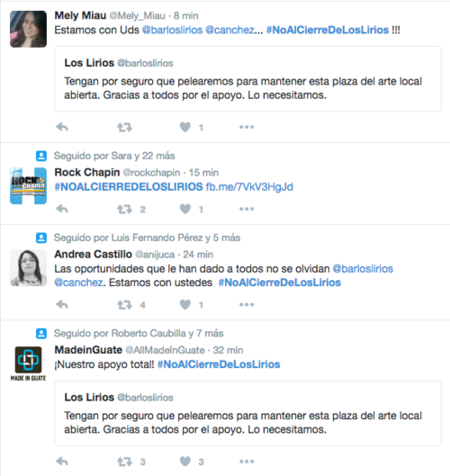450x476 pixels.
Task: Open the MadeinGuate profile avatar
Action: [28, 364]
